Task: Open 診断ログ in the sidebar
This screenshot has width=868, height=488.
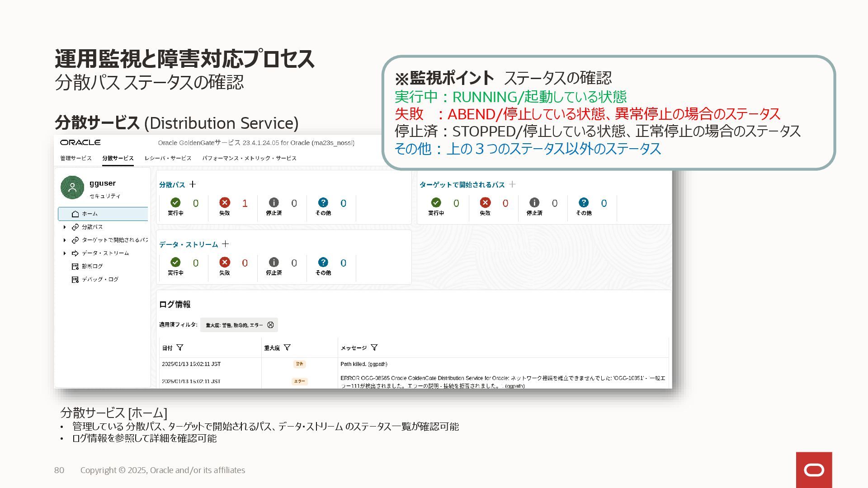Action: pos(92,266)
